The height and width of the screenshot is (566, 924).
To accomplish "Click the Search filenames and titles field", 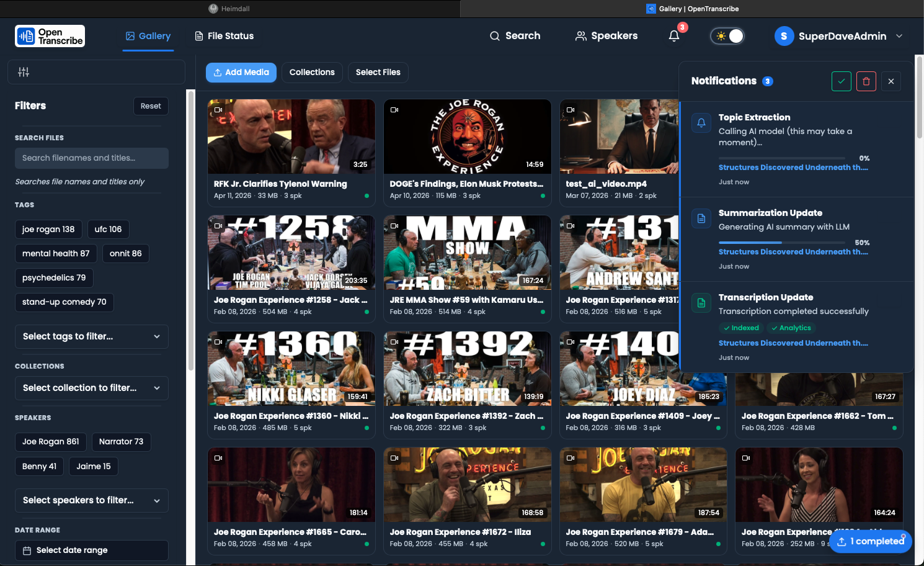I will [92, 158].
